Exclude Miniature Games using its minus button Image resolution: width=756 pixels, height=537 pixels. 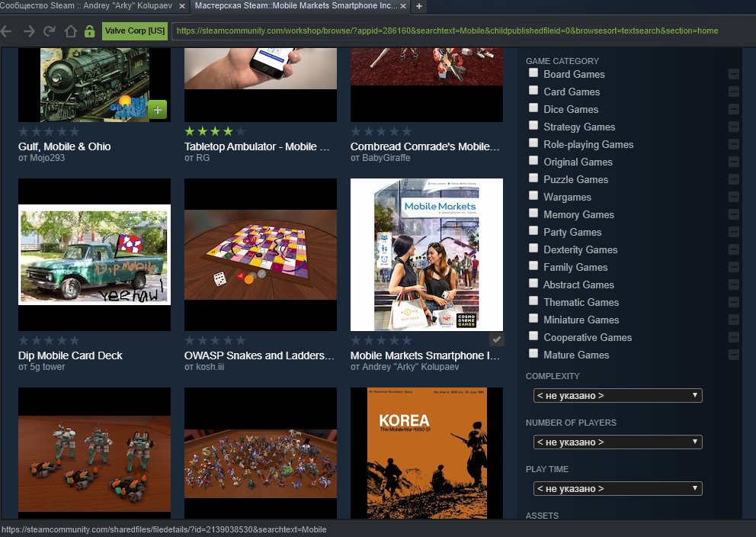(x=733, y=320)
